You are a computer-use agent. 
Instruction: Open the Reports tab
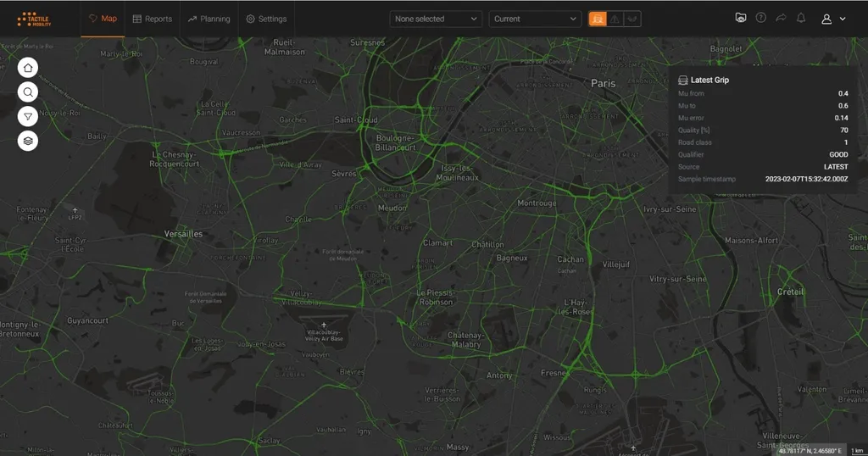(x=153, y=19)
